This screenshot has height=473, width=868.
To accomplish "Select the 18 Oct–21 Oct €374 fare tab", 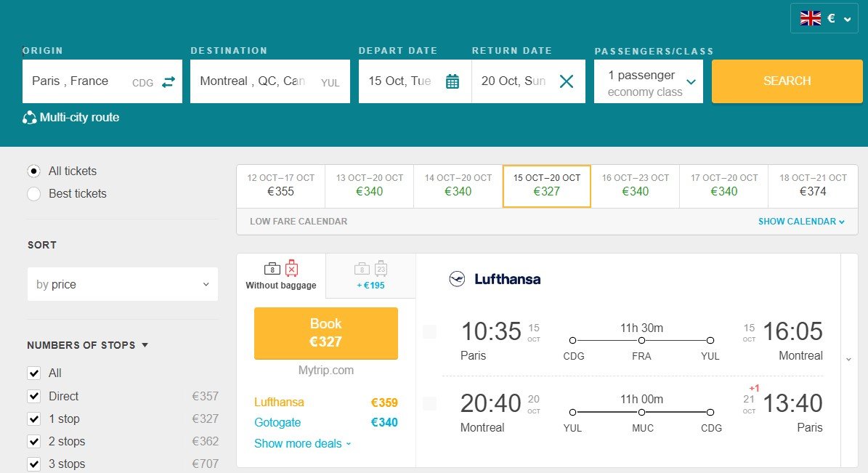I will (813, 185).
